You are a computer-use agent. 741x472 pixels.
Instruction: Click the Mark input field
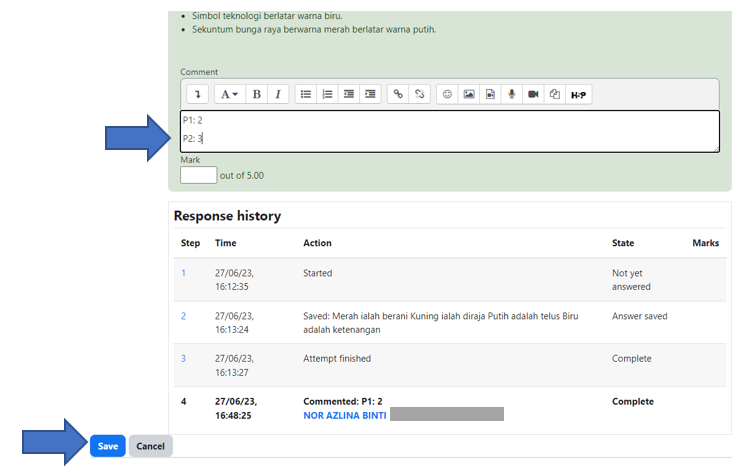pyautogui.click(x=198, y=175)
